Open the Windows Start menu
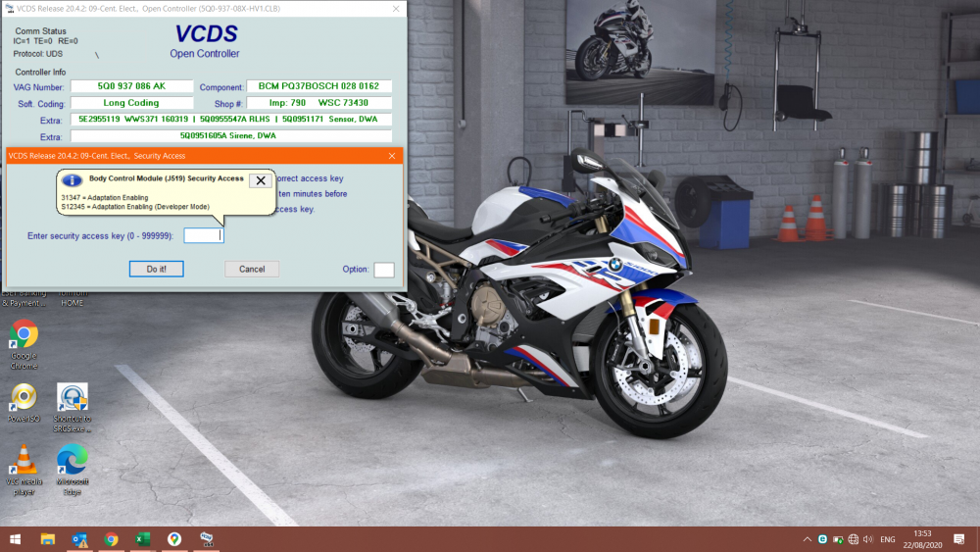This screenshot has width=980, height=552. pyautogui.click(x=15, y=539)
